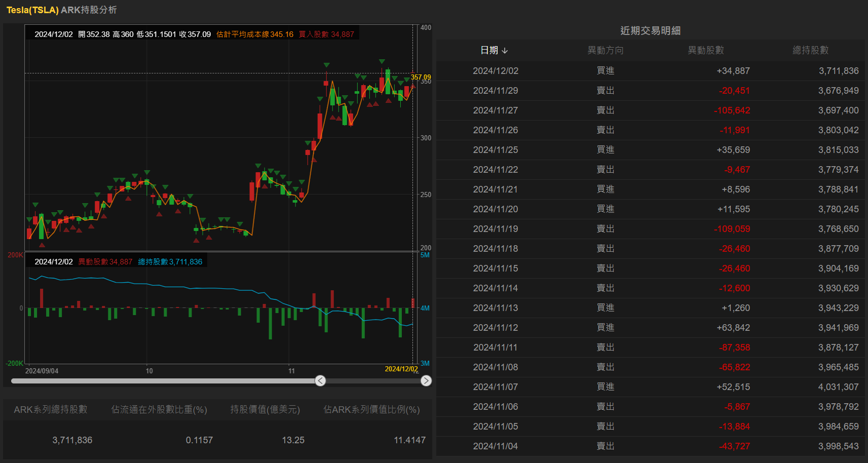Click the 異動股數 column header
Viewport: 868px width, 463px height.
tap(706, 50)
